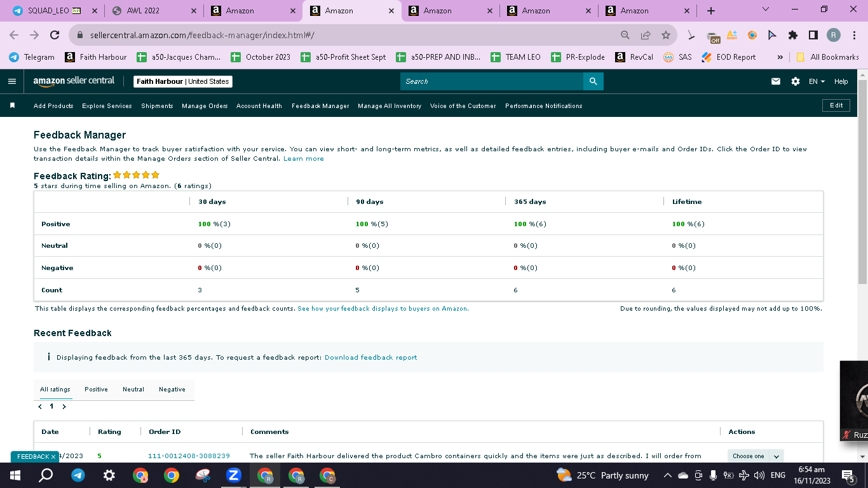Click the Edit button in navigation bar
868x488 pixels.
point(836,105)
